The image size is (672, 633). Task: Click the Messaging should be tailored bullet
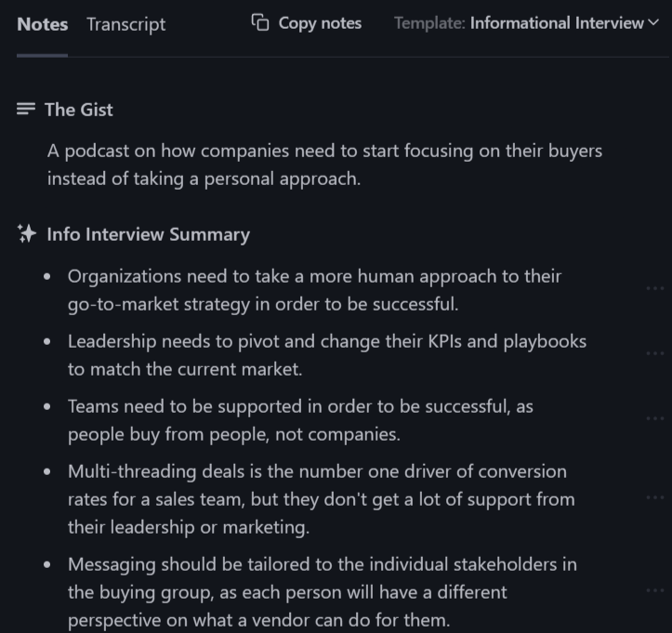point(323,592)
